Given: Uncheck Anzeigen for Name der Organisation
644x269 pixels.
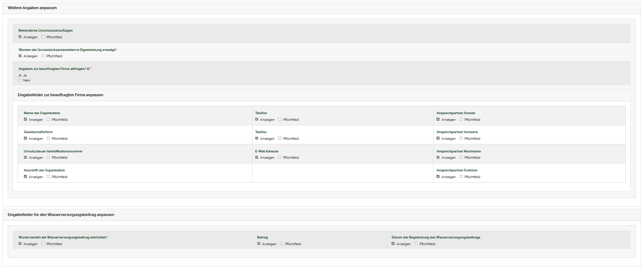Looking at the screenshot, I should click(x=25, y=119).
